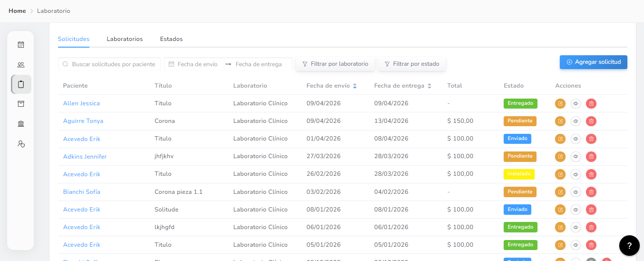The width and height of the screenshot is (644, 261).
Task: Open Acevedo Erik link in Solitude row
Action: click(82, 210)
